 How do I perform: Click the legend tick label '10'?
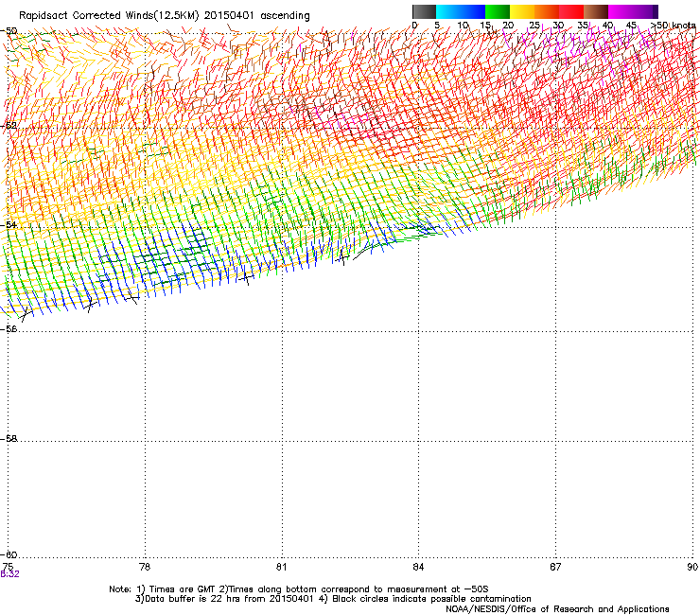463,26
